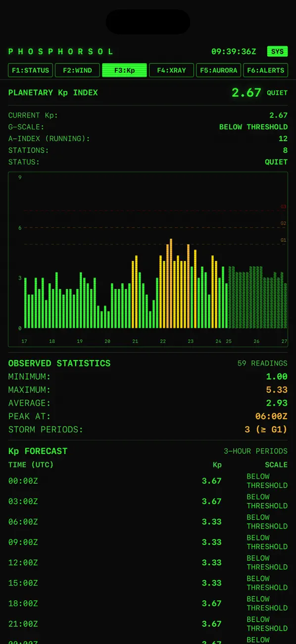Viewport: 296px width, 644px height.
Task: Click the MAXIMUM value 5.33
Action: point(277,390)
